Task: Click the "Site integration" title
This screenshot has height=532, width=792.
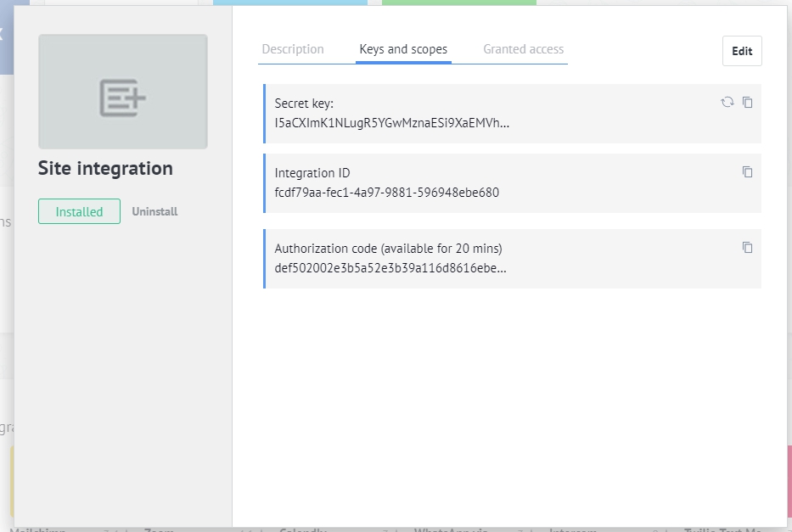Action: [105, 168]
